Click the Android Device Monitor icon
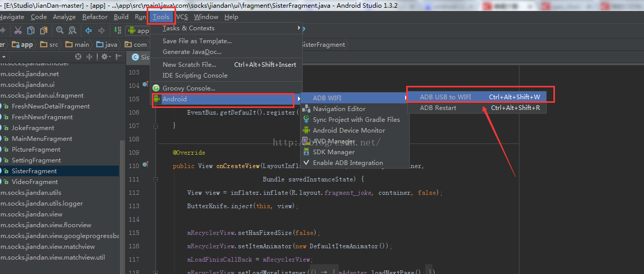644x274 pixels. [x=306, y=131]
